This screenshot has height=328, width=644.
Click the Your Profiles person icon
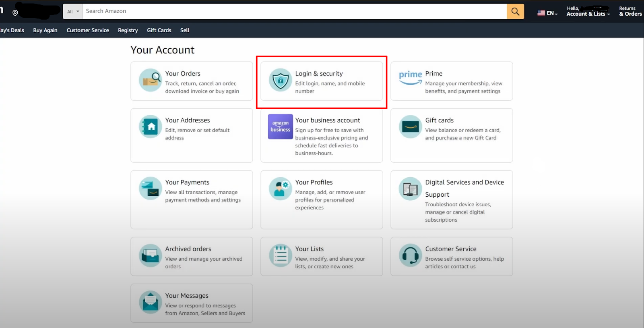click(x=281, y=189)
